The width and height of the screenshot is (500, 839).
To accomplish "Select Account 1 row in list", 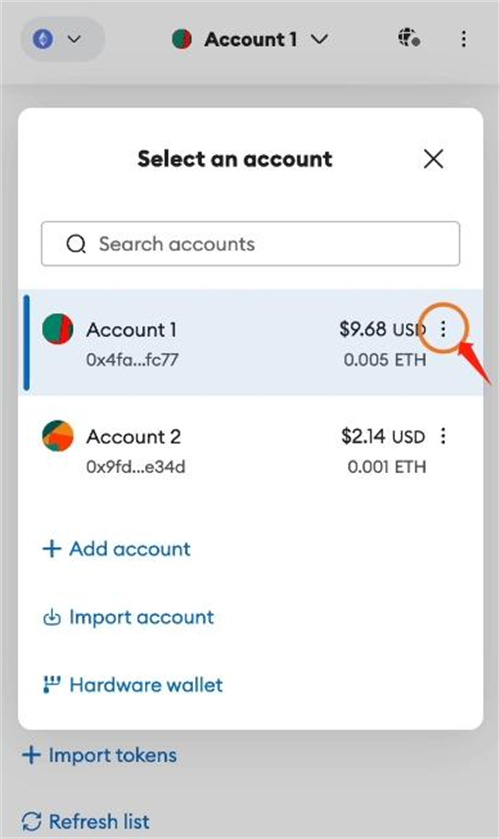I will click(251, 343).
